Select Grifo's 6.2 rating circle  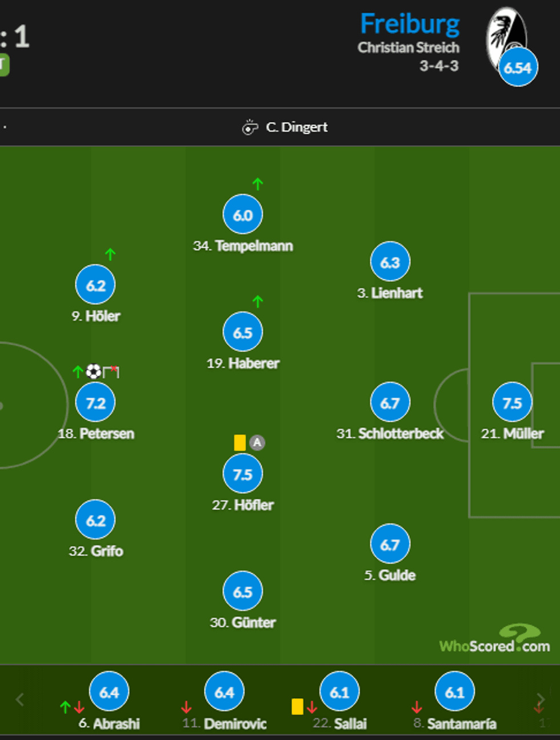(95, 521)
